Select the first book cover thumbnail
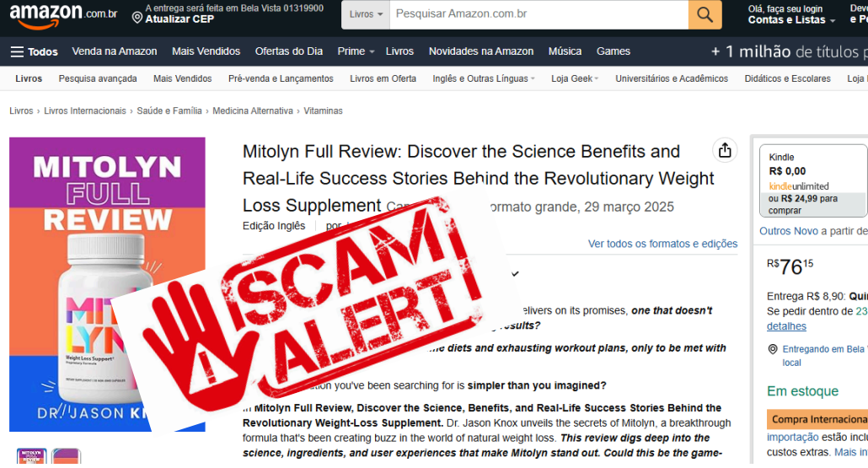Viewport: 868px width, 468px height. pos(31,456)
